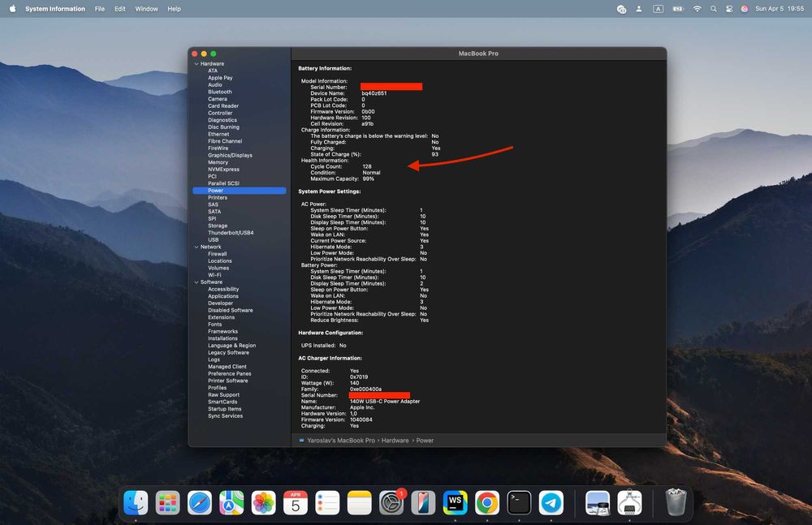Select Firewall under Network
Viewport: 812px width, 525px height.
tap(218, 254)
